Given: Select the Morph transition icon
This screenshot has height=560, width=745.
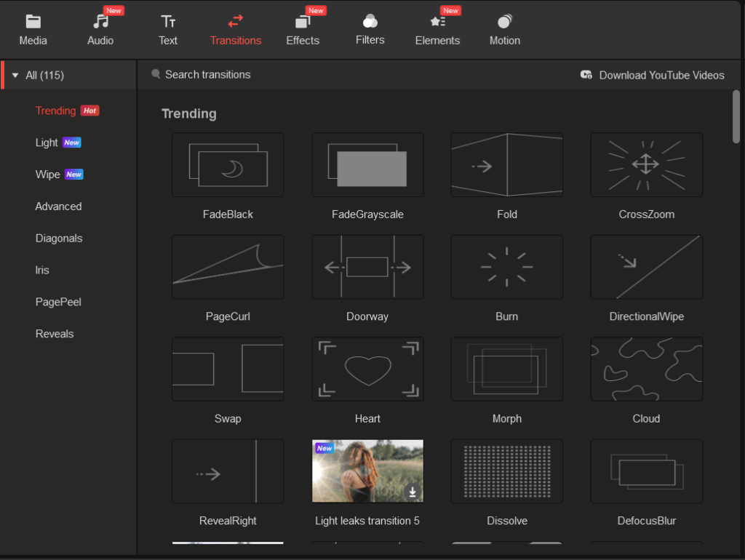Looking at the screenshot, I should tap(507, 369).
